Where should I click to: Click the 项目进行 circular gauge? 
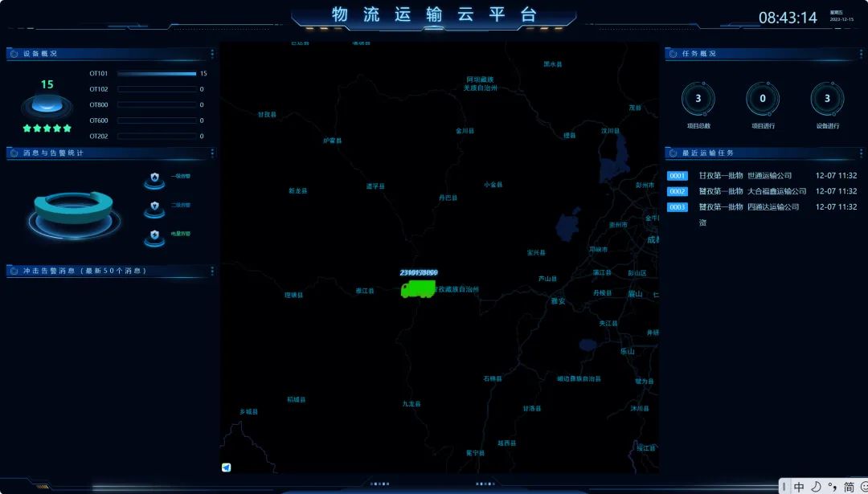(762, 100)
